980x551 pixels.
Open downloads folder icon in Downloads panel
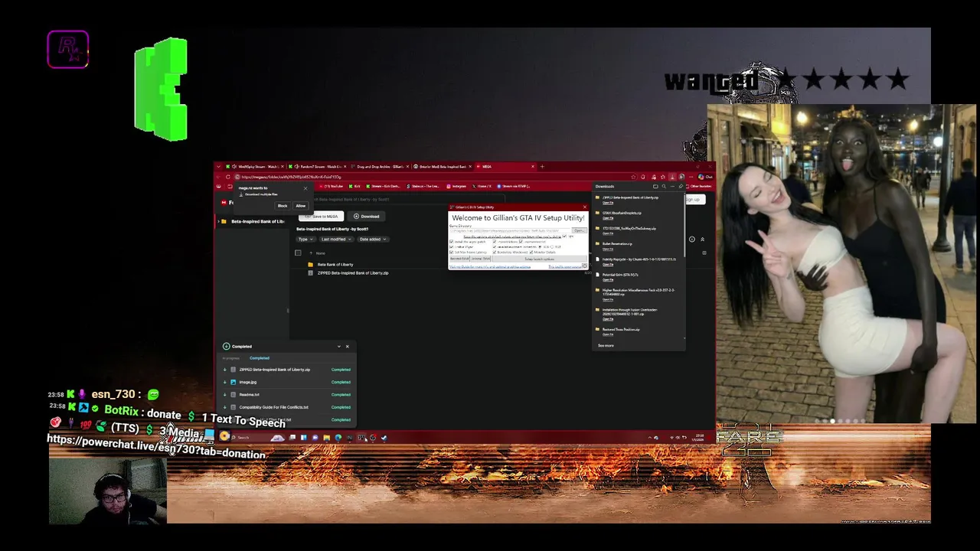tap(655, 186)
